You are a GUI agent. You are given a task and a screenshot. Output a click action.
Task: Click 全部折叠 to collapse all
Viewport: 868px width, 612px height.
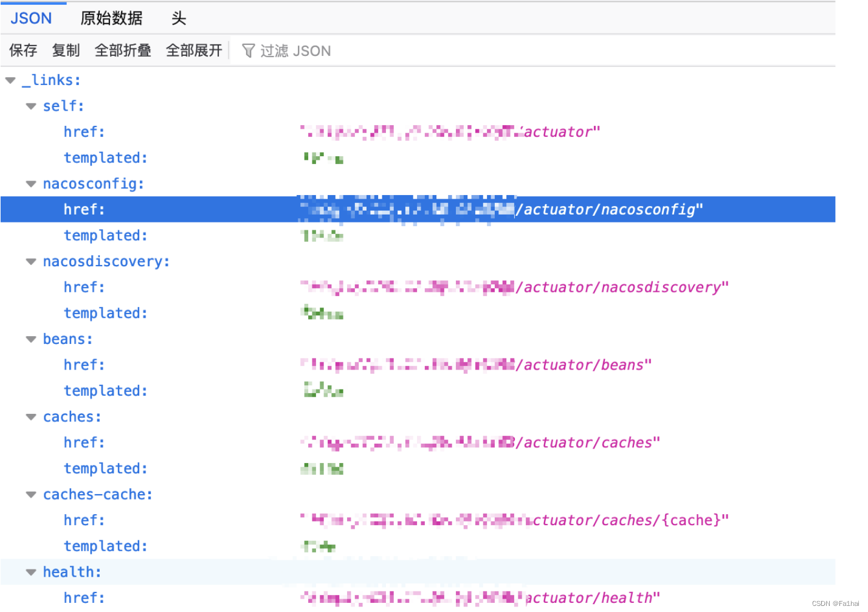[123, 50]
